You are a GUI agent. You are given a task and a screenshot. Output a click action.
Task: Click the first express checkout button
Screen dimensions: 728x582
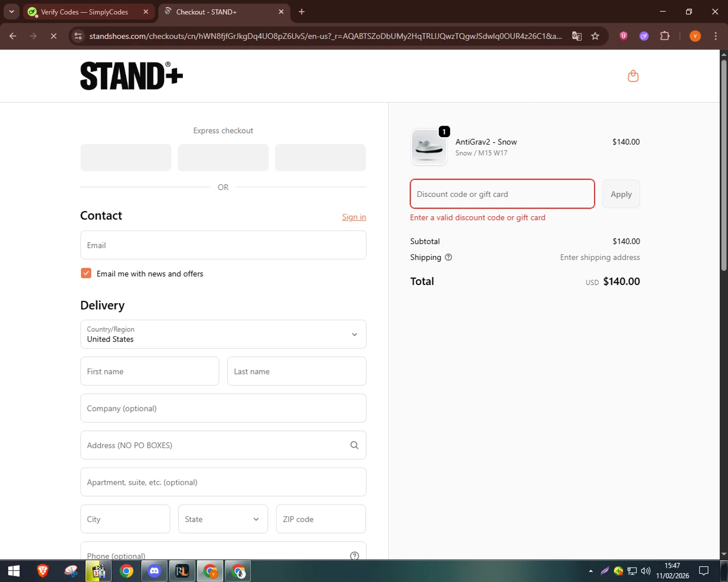(x=126, y=158)
